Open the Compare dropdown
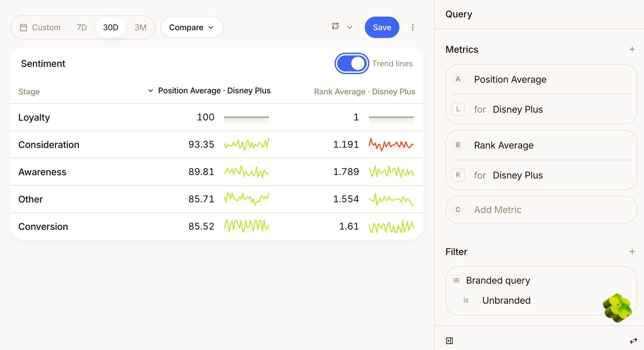Screen dimensions: 644x350 click(192, 28)
